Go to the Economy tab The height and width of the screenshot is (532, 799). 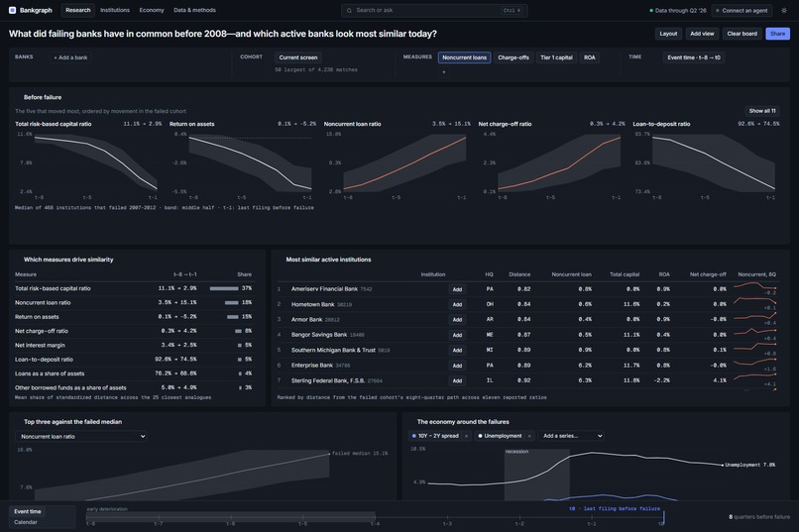[x=152, y=10]
